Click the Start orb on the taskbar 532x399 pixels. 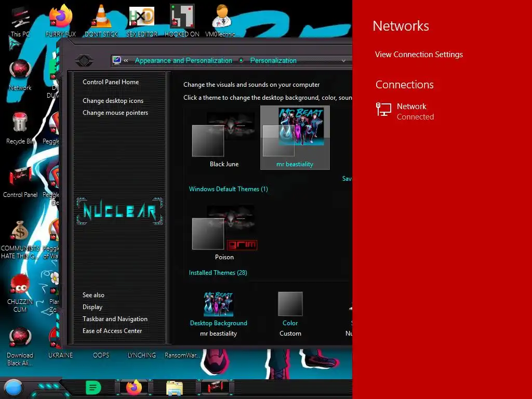[x=13, y=388]
